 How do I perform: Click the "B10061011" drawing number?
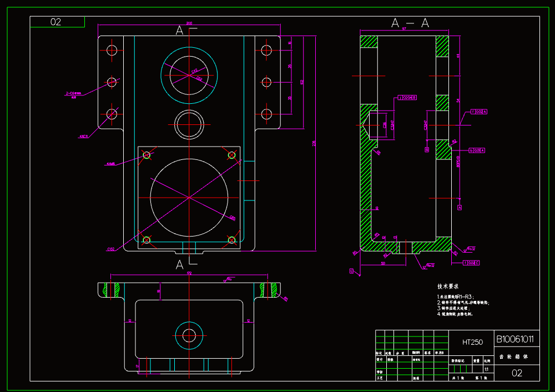515,339
